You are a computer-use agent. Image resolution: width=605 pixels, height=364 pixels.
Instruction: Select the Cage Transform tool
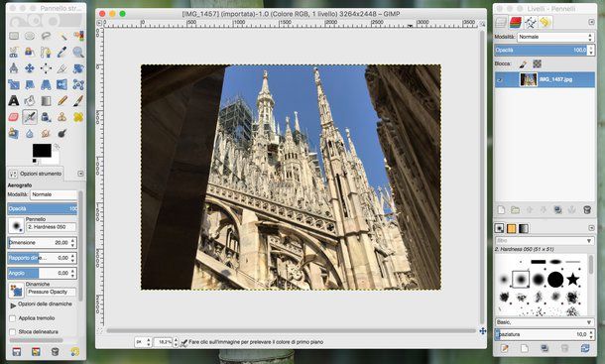(78, 84)
